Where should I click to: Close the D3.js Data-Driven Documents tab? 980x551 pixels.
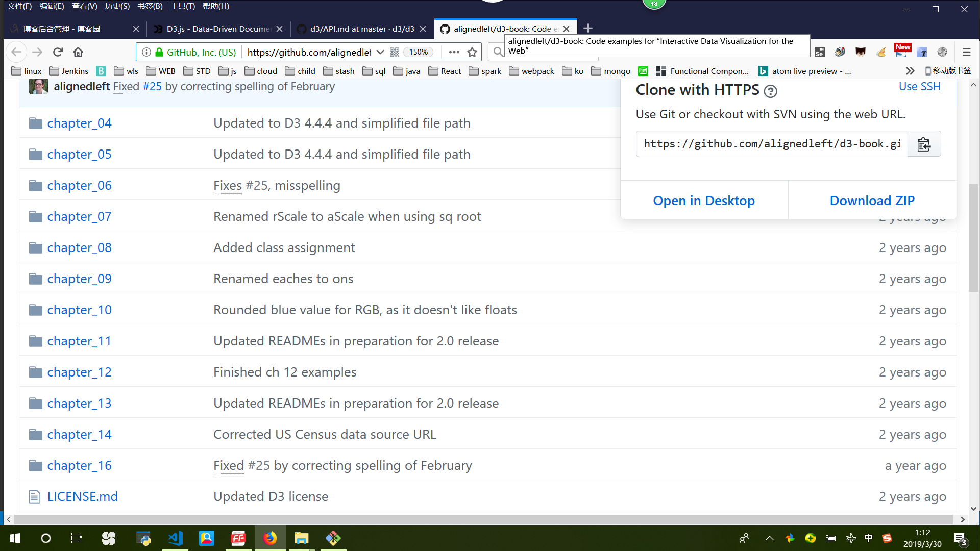pyautogui.click(x=279, y=29)
